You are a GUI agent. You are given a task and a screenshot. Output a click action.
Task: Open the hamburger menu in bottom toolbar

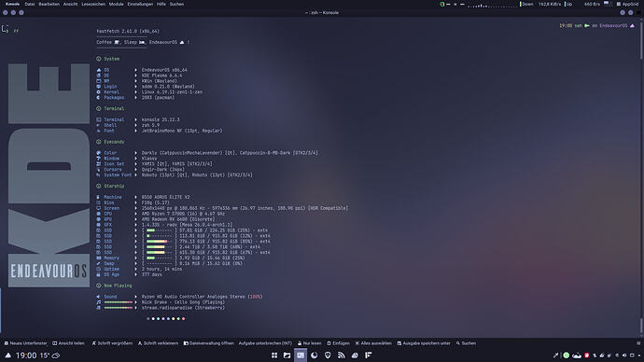pyautogui.click(x=638, y=343)
